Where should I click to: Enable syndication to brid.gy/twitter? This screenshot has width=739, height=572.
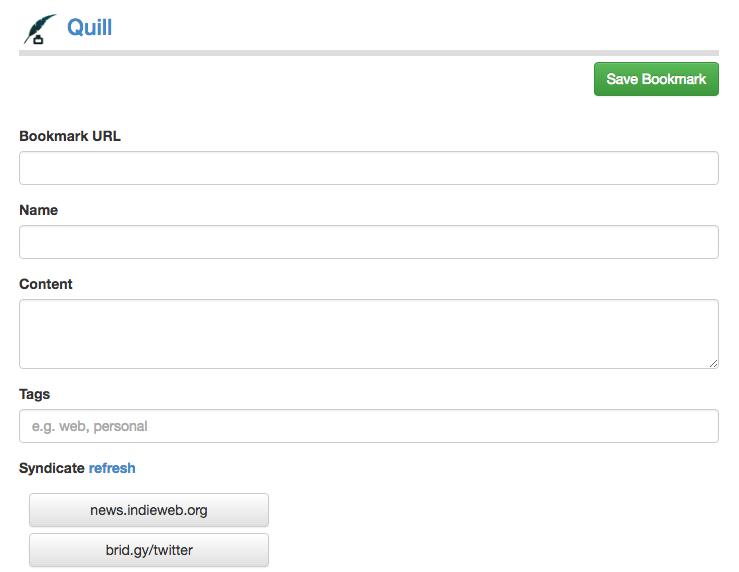click(x=148, y=550)
